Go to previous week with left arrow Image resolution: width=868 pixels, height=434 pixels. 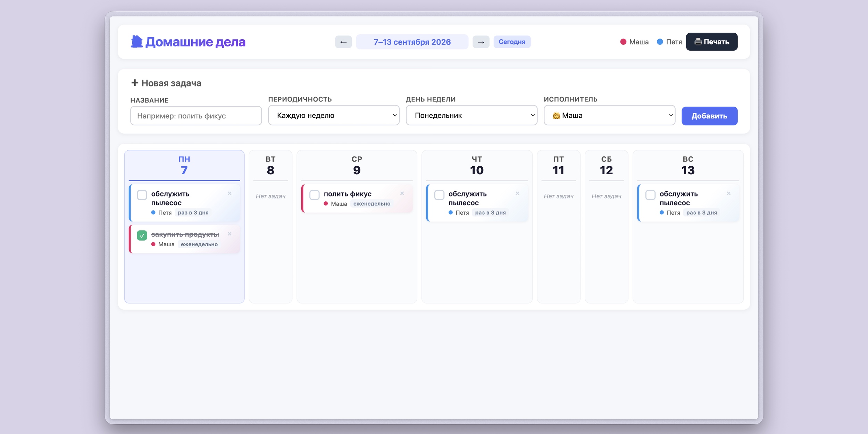coord(343,42)
